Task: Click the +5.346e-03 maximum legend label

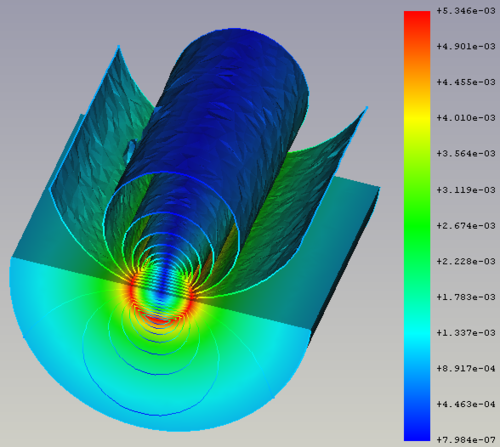Action: click(x=466, y=11)
